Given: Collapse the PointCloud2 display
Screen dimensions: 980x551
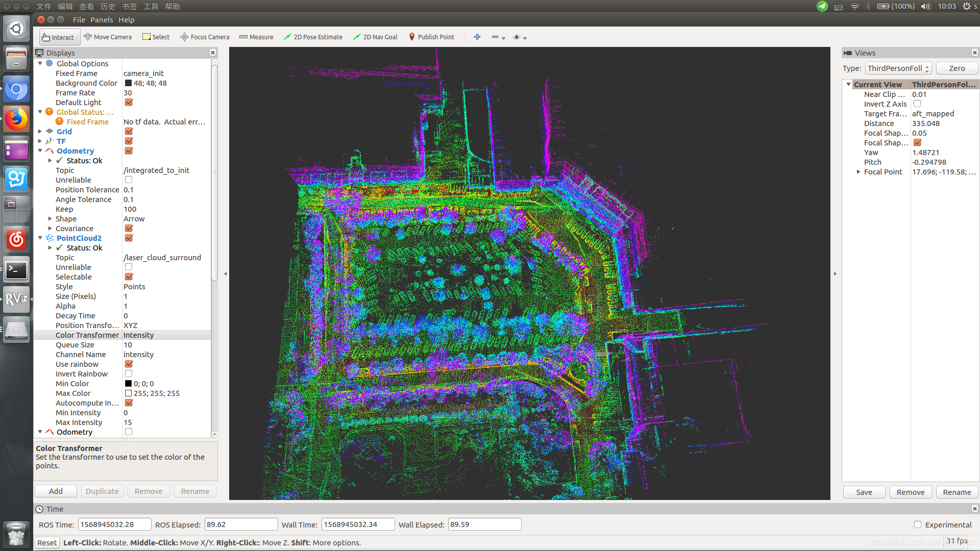Looking at the screenshot, I should [x=40, y=238].
